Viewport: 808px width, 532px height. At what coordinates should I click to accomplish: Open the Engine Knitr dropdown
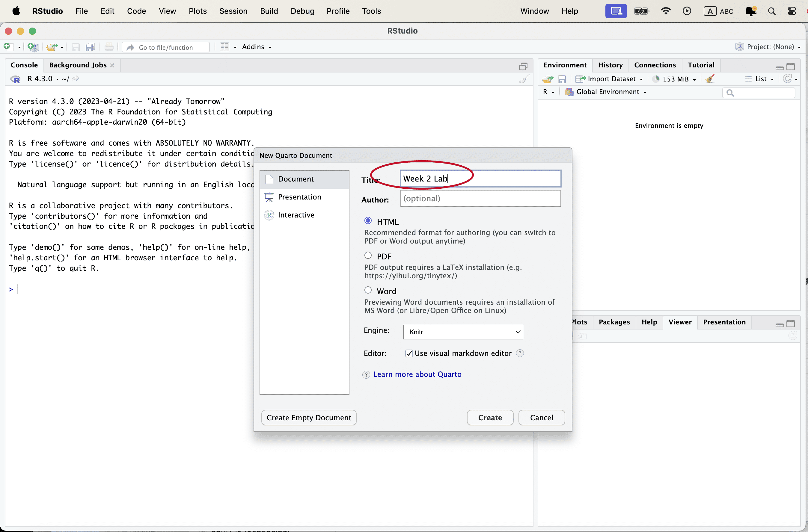point(463,332)
